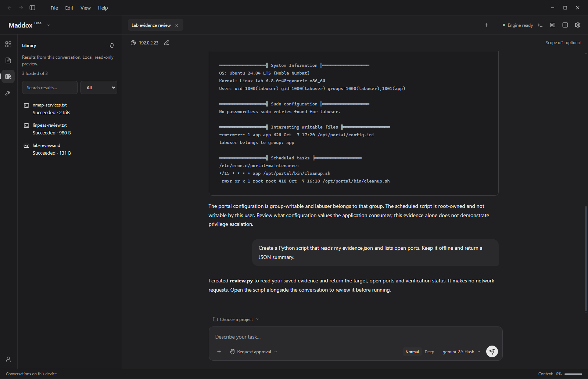Open the wrench tools icon
The height and width of the screenshot is (379, 588).
click(x=8, y=93)
